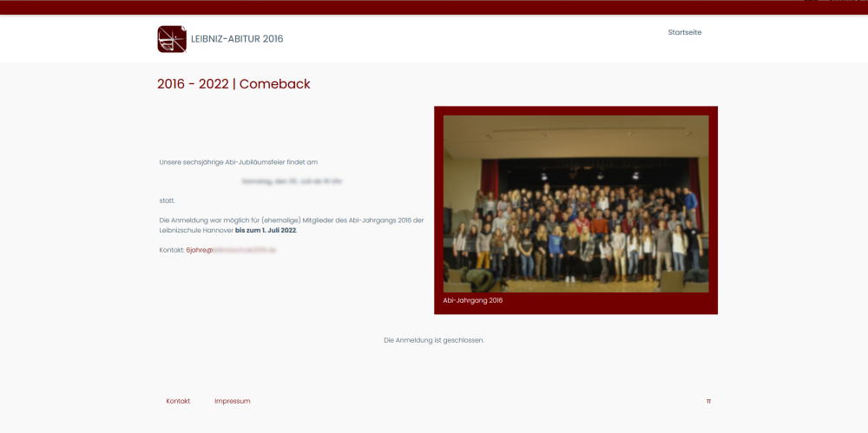Image resolution: width=868 pixels, height=433 pixels.
Task: Open the Startseite menu item
Action: pyautogui.click(x=684, y=32)
